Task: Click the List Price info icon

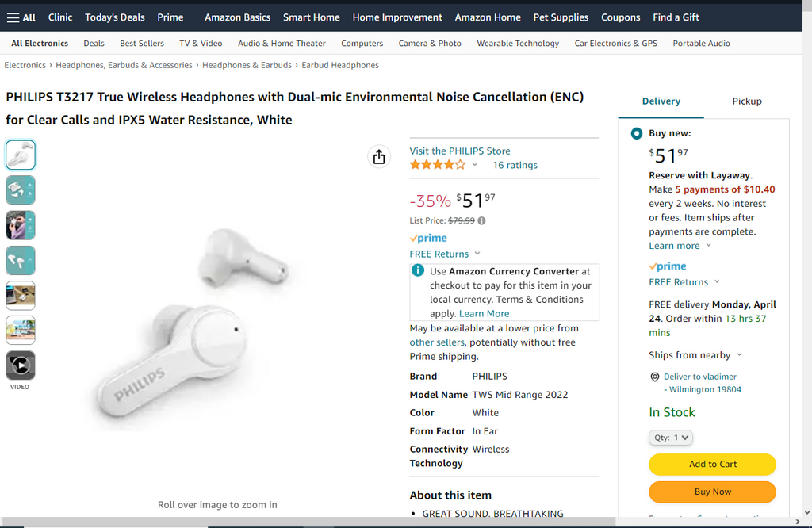Action: [481, 221]
